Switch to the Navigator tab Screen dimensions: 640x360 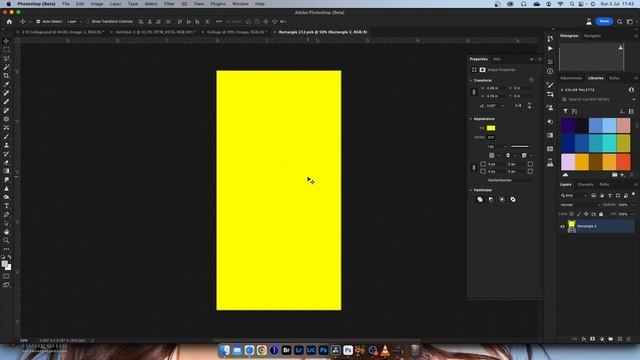coord(592,36)
